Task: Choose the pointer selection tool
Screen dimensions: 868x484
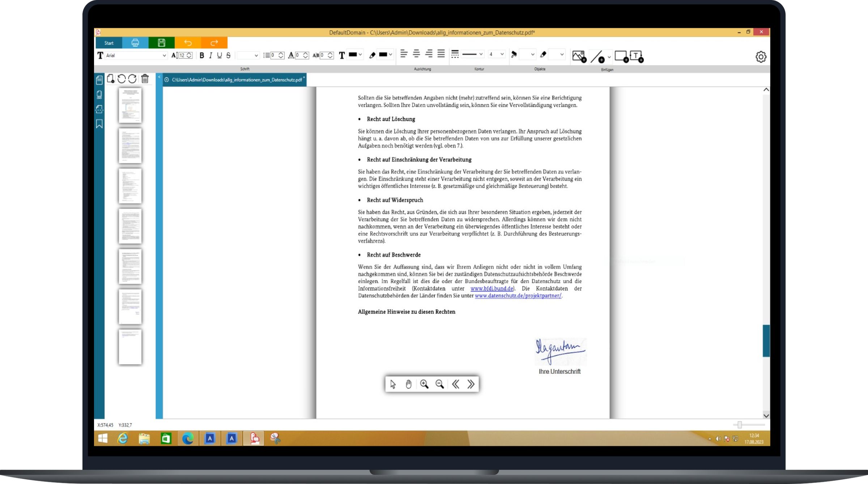Action: [393, 384]
